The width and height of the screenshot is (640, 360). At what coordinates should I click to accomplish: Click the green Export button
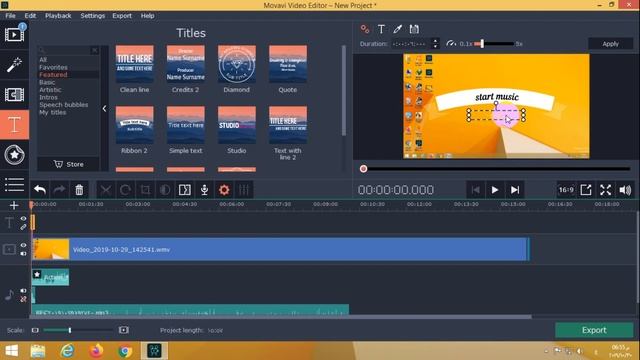pos(594,330)
